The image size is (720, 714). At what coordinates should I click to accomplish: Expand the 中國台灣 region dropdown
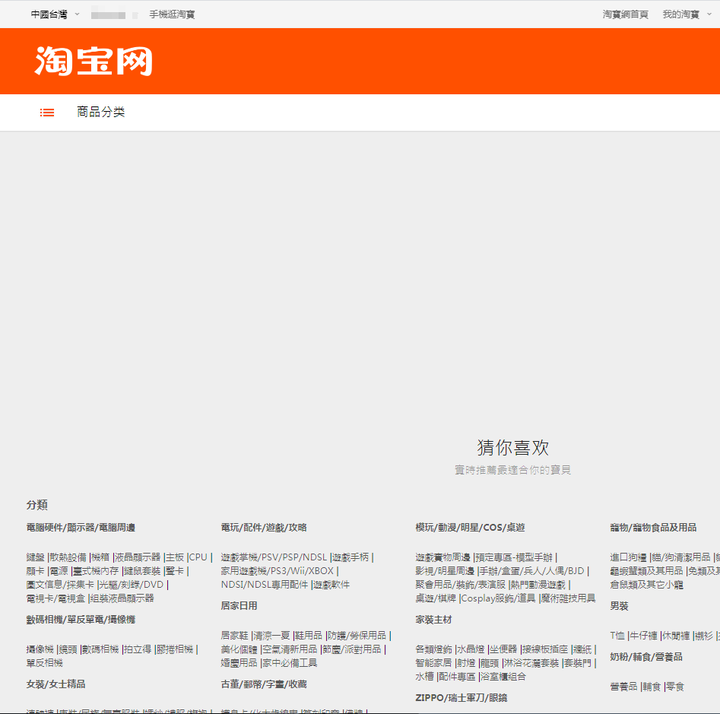55,15
